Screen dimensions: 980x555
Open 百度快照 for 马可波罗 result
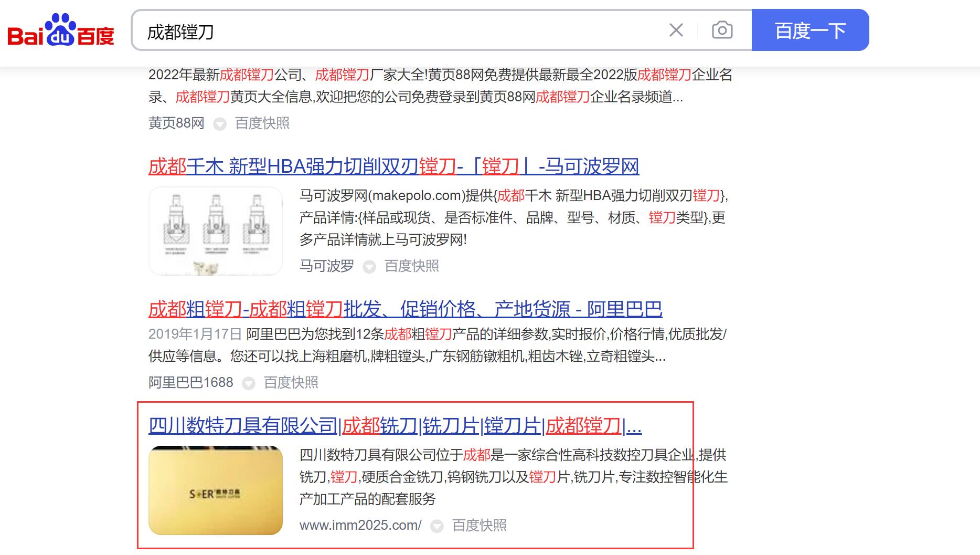[411, 266]
